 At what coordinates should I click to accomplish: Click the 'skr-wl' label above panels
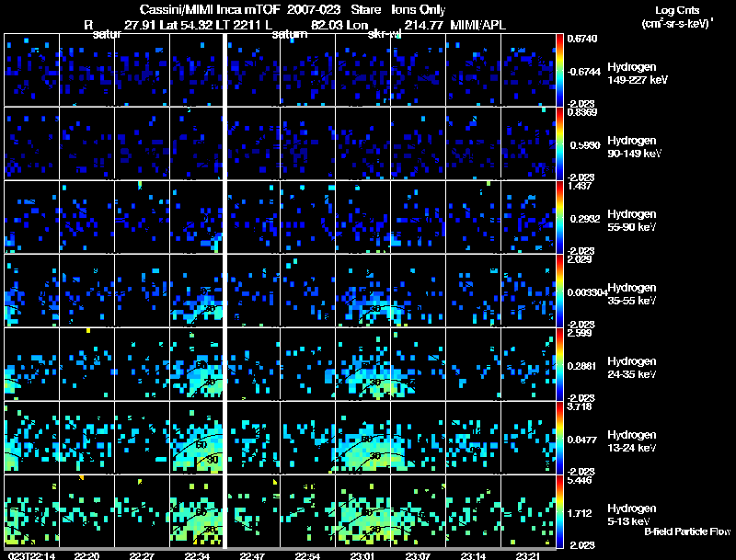pyautogui.click(x=385, y=34)
